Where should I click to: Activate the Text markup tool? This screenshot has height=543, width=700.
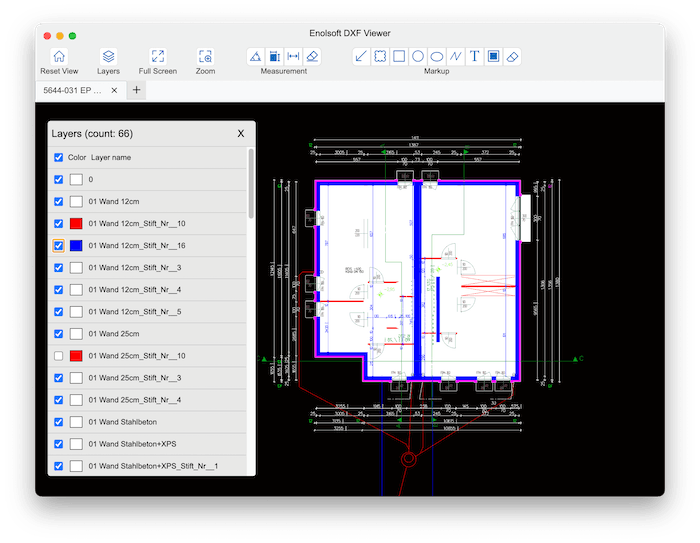[474, 57]
